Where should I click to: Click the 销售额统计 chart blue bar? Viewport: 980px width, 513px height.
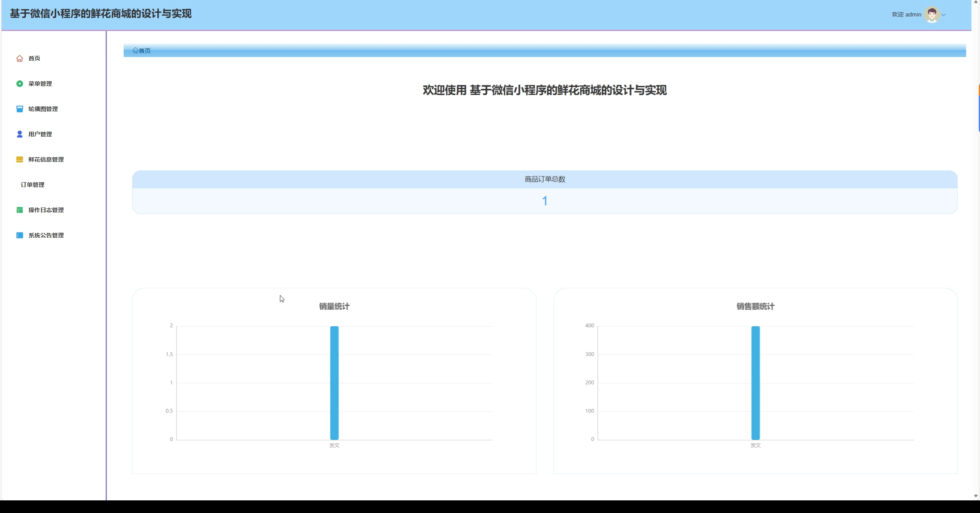755,383
